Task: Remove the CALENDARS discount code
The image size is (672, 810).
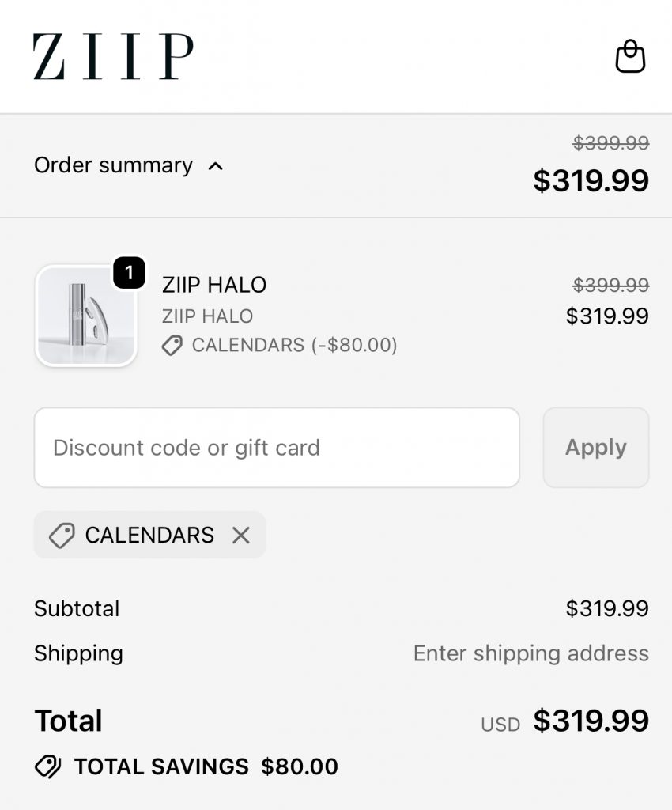Action: [241, 536]
